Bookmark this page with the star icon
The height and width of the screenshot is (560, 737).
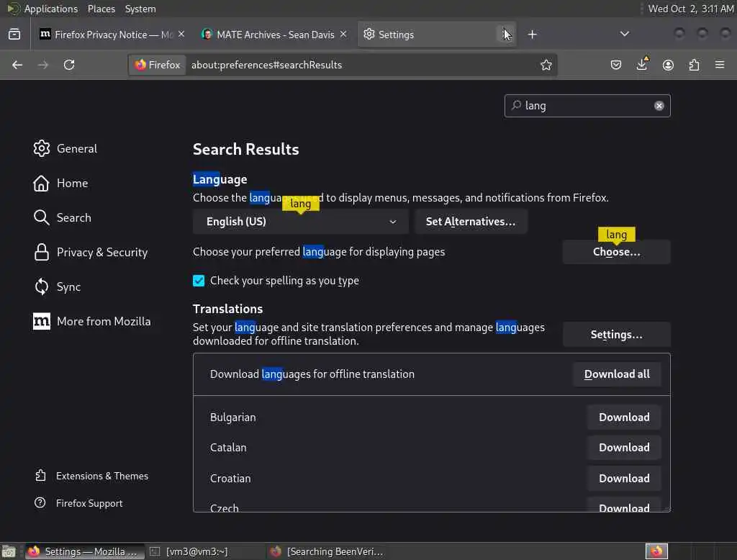[546, 65]
